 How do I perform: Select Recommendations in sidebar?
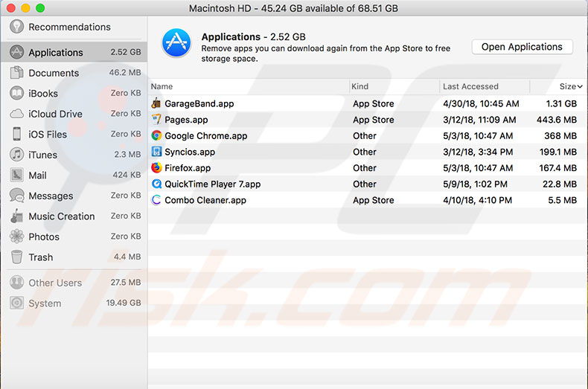pyautogui.click(x=69, y=27)
